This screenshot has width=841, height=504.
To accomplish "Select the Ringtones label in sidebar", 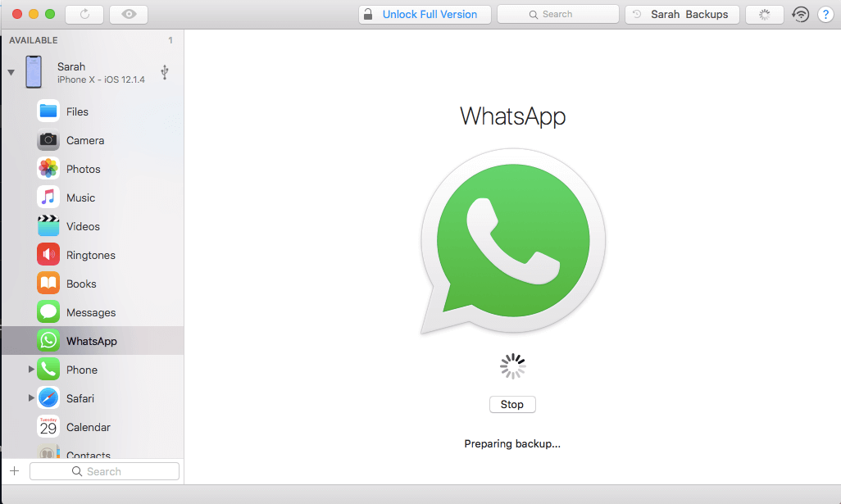I will point(91,255).
